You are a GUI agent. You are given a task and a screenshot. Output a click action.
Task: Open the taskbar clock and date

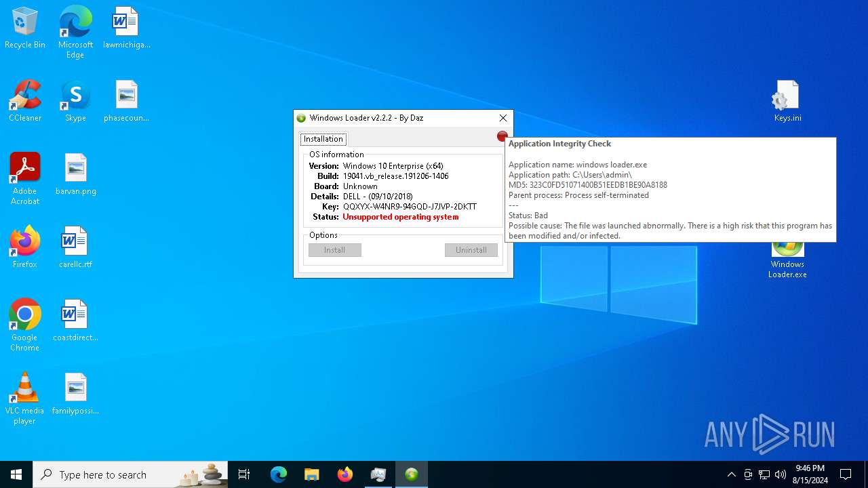810,474
